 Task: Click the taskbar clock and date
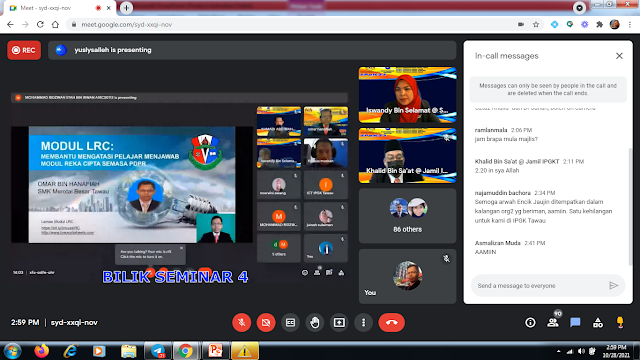(617, 351)
